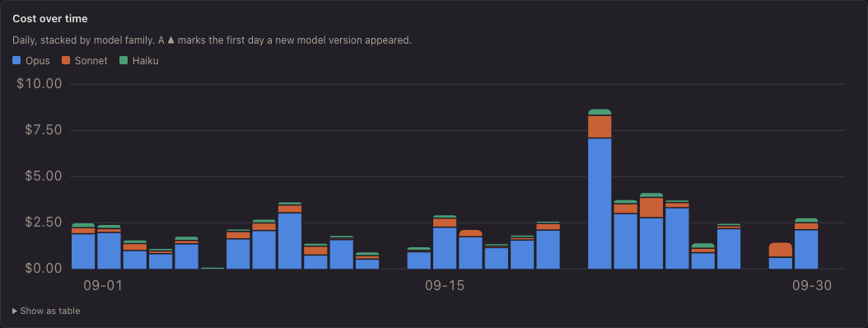Select the Opus legend label
Viewport: 868px width, 328px height.
38,61
